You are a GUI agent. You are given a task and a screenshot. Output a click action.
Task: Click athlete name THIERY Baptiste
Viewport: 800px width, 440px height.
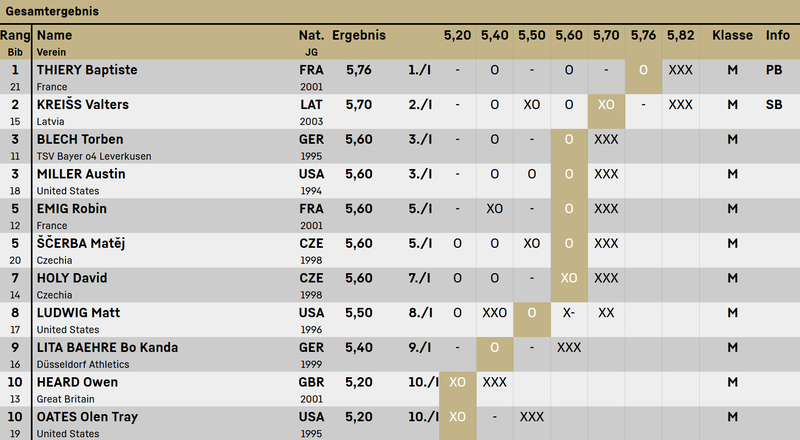tap(87, 70)
